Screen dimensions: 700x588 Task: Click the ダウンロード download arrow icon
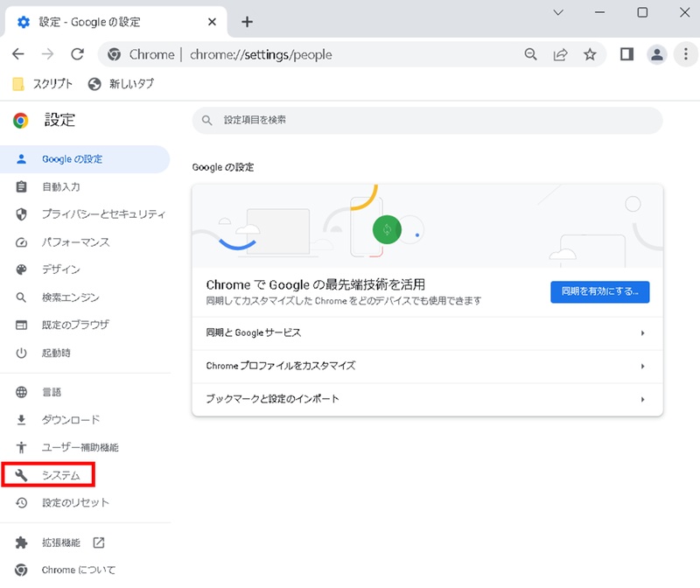pos(19,419)
